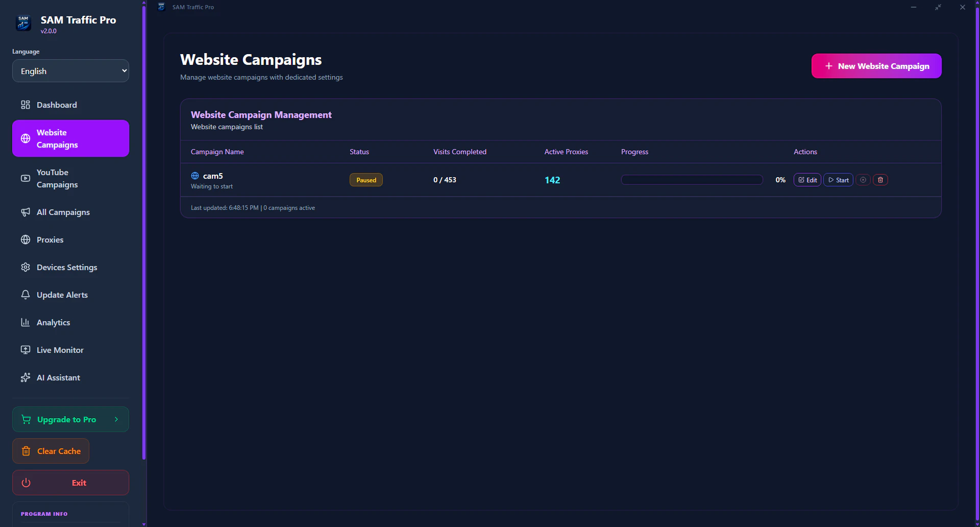This screenshot has height=527, width=980.
Task: Open the Live Monitor screen icon
Action: pos(26,350)
